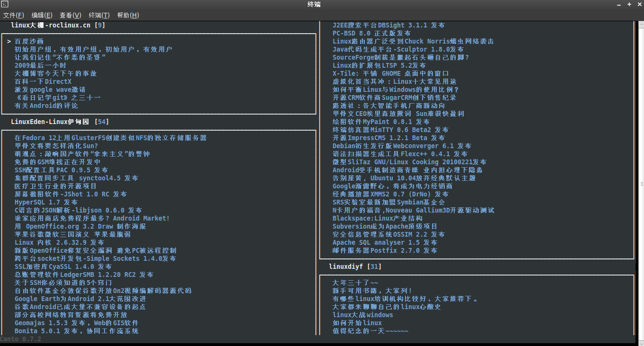Select the story 2009最后一小时
This screenshot has width=644, height=346.
coord(40,66)
